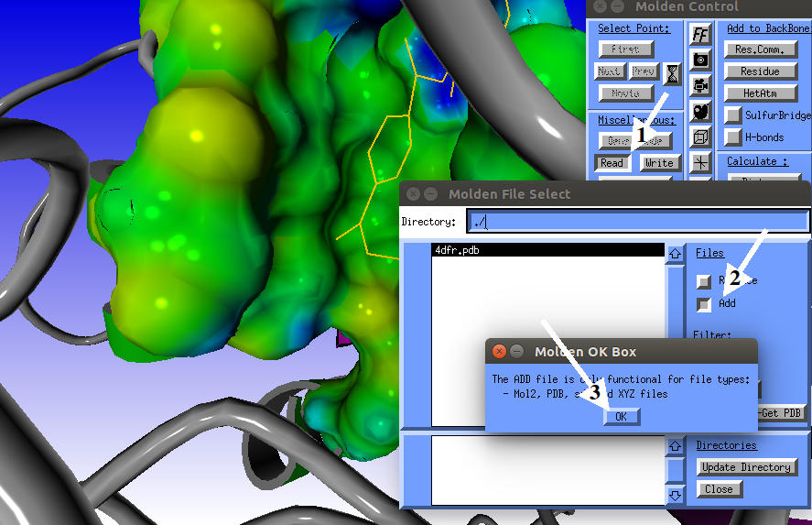
Task: Click the movie camera icon
Action: point(700,85)
